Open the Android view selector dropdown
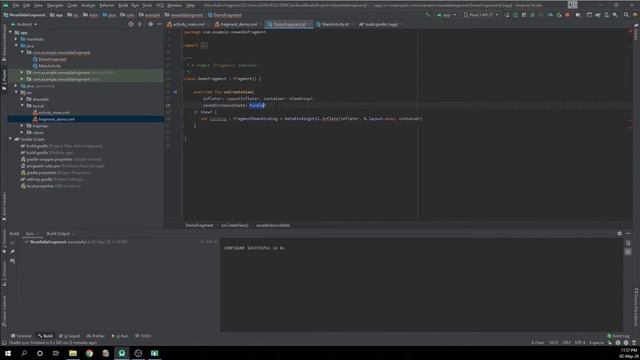Screen dimensions: 640x360 coord(24,24)
